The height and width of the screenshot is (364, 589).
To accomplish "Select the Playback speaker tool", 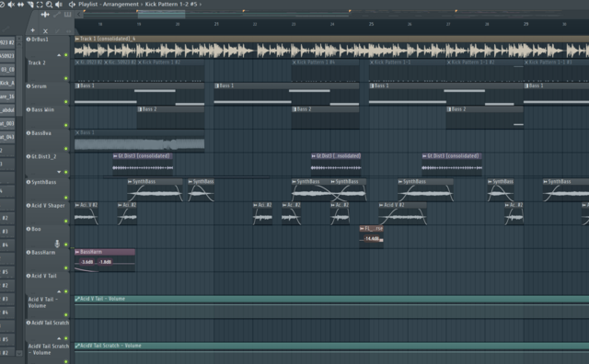I will [59, 5].
